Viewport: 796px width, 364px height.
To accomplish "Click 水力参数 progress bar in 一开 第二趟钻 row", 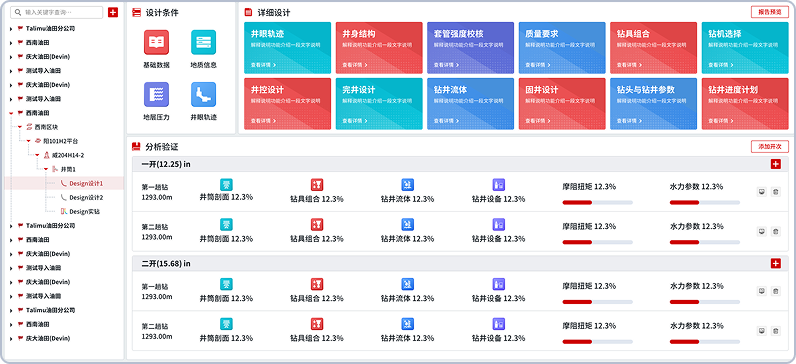I will pos(705,242).
